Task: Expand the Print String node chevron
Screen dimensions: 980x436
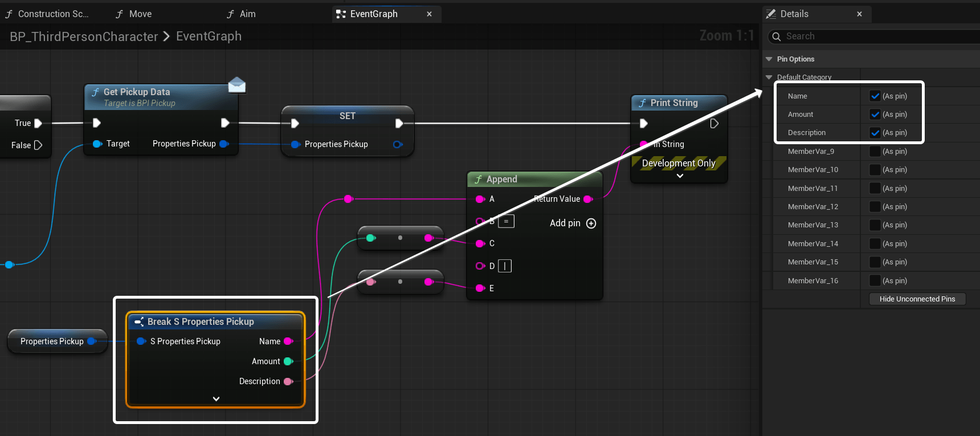Action: coord(680,176)
